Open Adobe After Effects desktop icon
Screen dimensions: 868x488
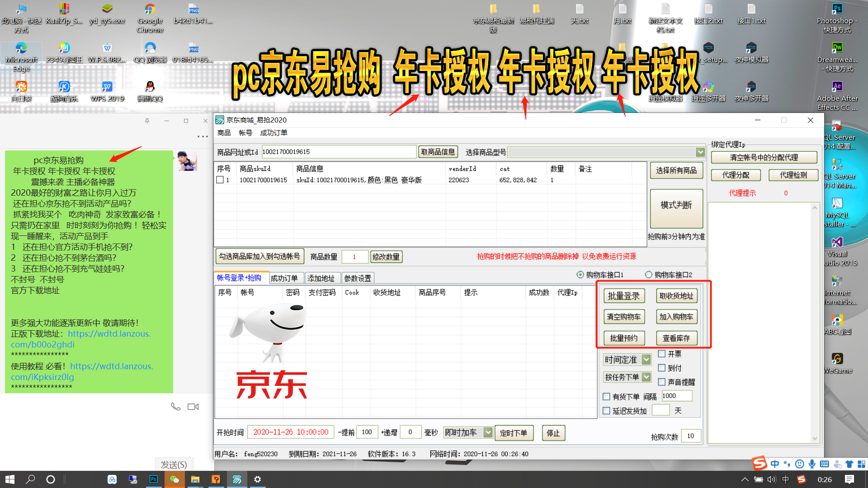pos(837,96)
